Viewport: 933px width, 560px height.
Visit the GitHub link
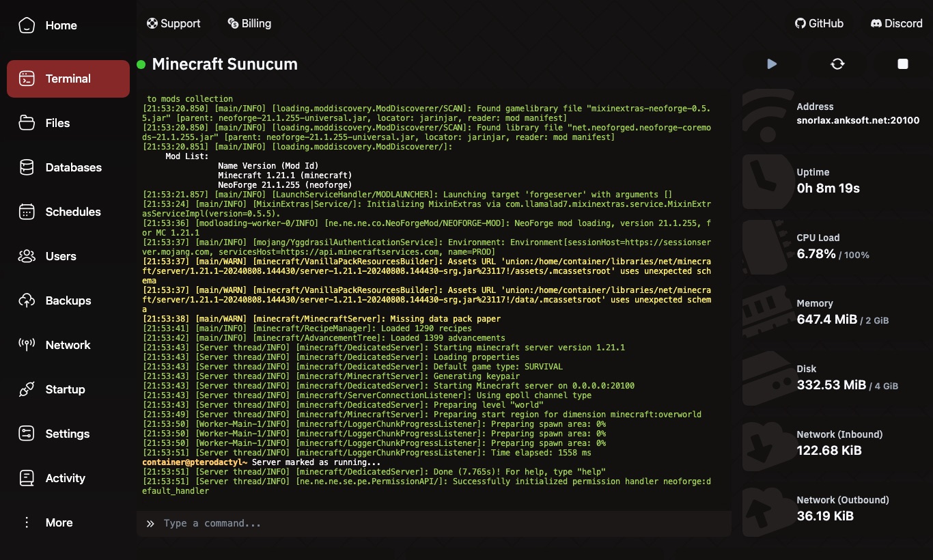point(819,23)
